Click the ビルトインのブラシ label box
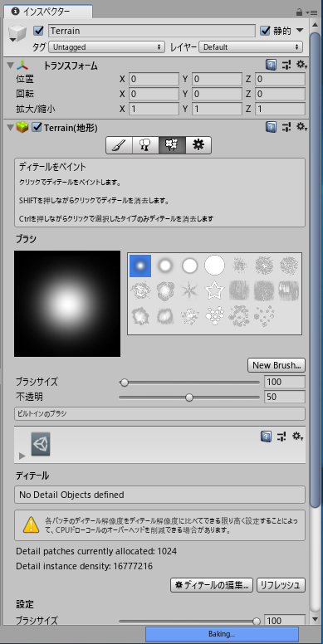Image resolution: width=323 pixels, height=644 pixels. [160, 414]
